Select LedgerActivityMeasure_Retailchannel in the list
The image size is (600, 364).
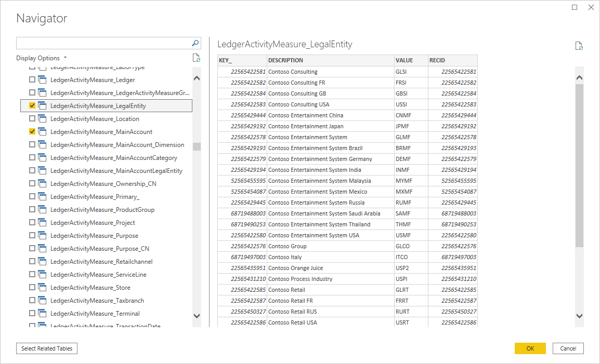[101, 262]
